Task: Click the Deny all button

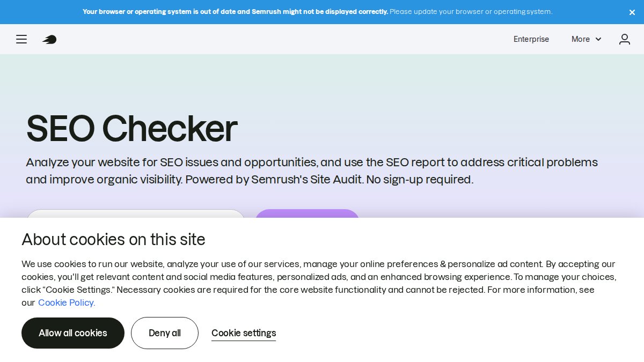Action: [x=164, y=333]
